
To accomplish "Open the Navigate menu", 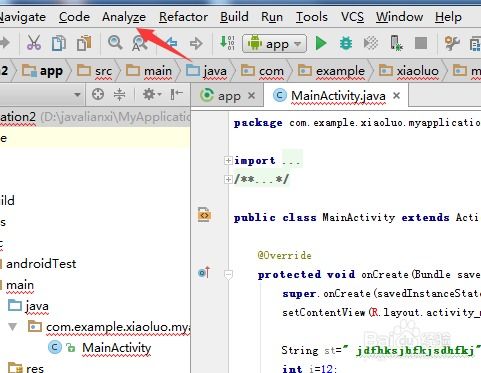I will point(23,17).
